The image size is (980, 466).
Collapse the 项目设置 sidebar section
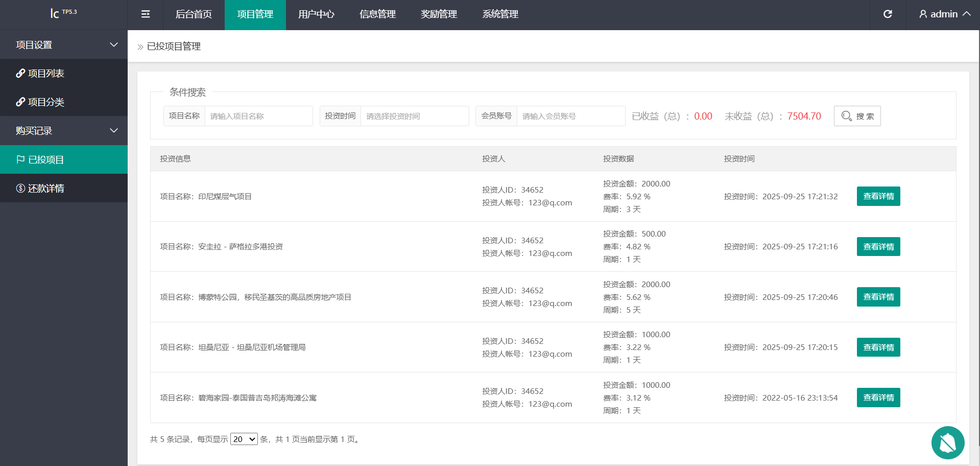point(114,45)
